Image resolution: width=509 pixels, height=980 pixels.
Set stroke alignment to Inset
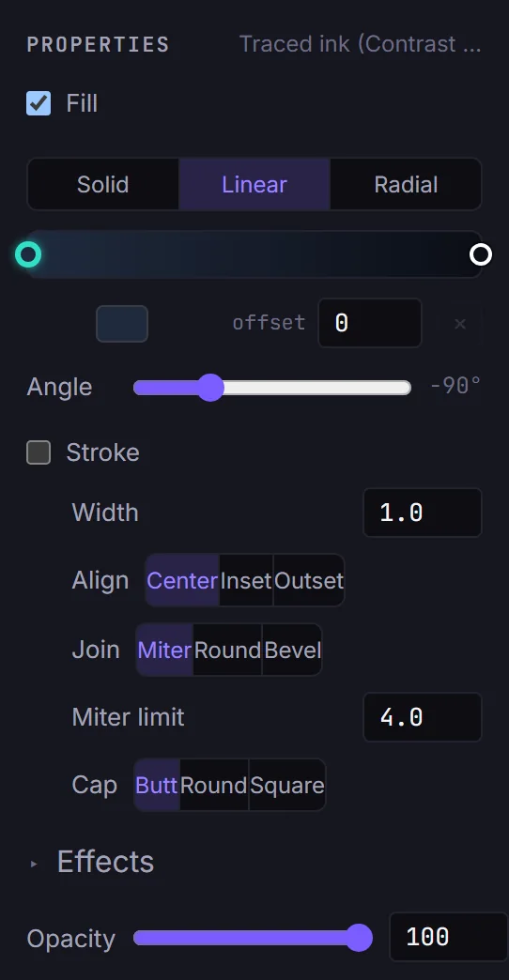246,581
